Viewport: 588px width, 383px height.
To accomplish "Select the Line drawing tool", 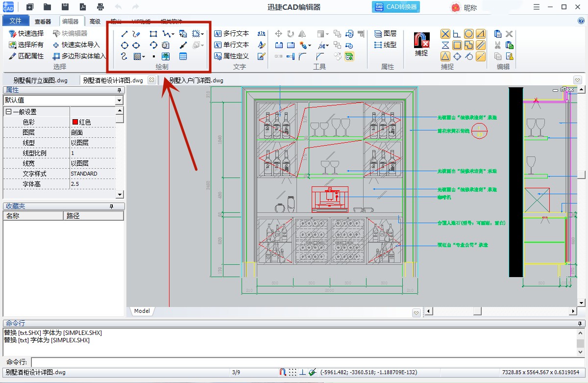I will tap(124, 34).
